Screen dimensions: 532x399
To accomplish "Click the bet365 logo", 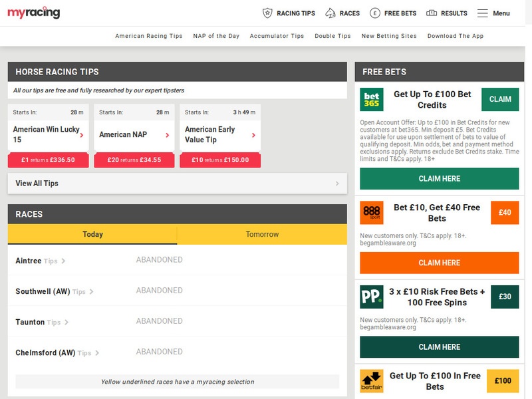I will tap(372, 99).
